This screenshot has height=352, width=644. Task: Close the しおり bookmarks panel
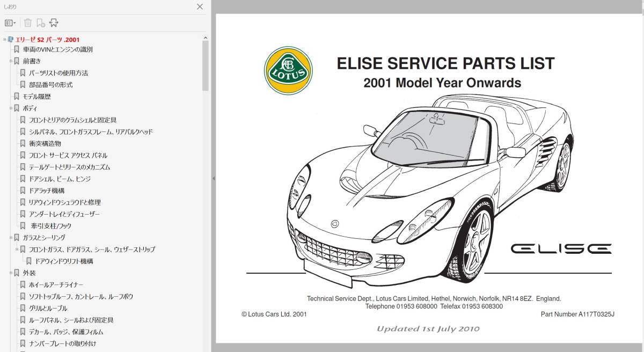coord(200,7)
